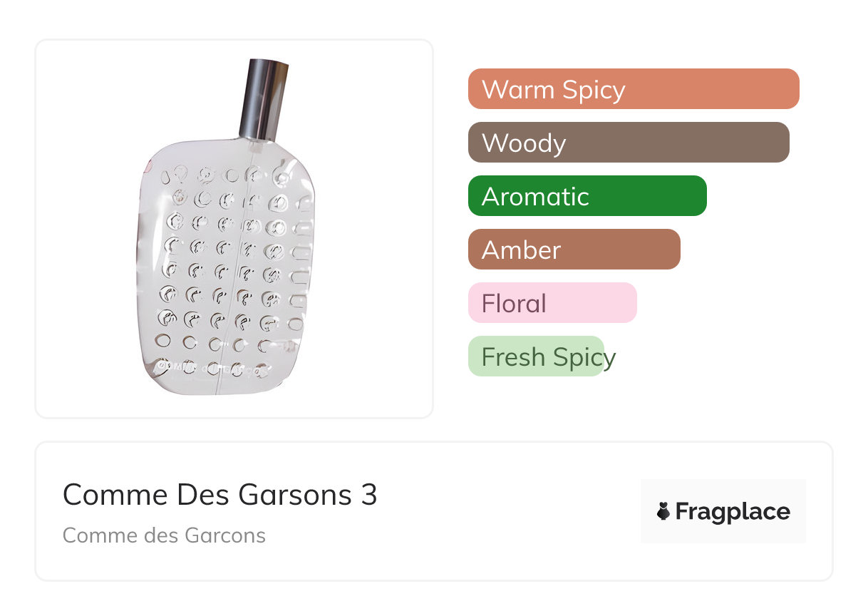Select the green Aromatic accord bar
This screenshot has height=616, width=868.
point(587,196)
